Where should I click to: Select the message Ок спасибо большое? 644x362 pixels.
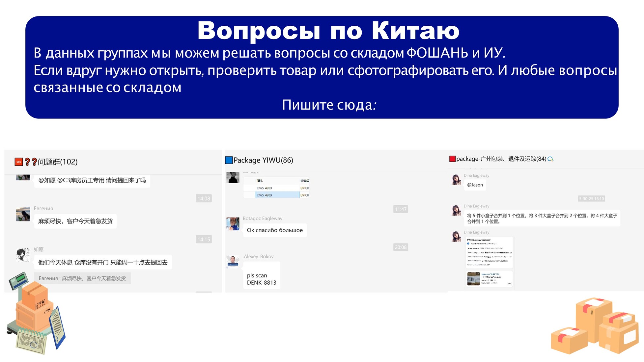pos(275,230)
